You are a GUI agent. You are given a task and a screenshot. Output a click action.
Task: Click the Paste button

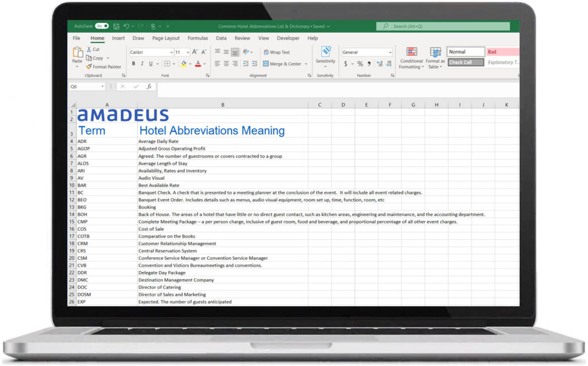tap(78, 57)
